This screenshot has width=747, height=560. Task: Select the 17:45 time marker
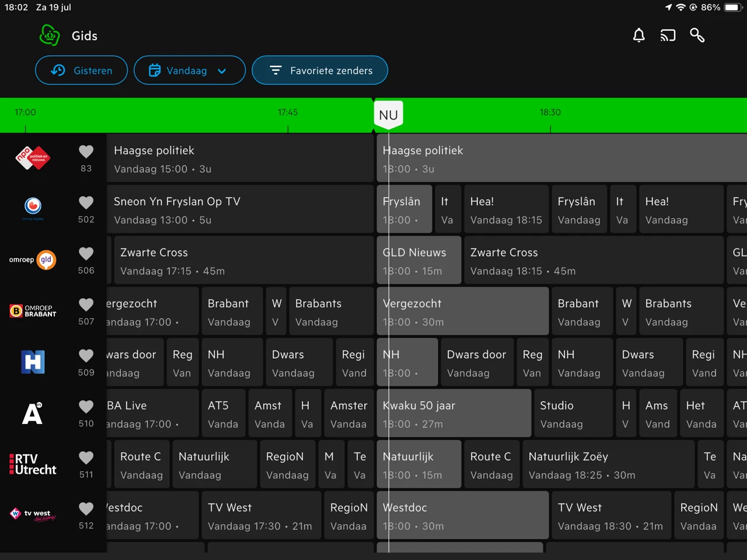point(288,112)
